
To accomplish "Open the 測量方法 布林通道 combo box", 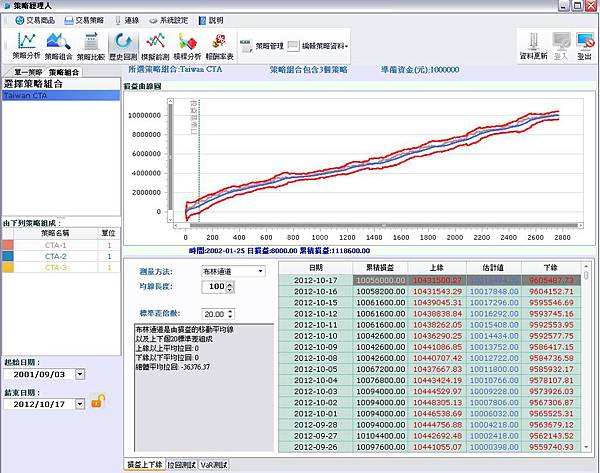I will [233, 271].
